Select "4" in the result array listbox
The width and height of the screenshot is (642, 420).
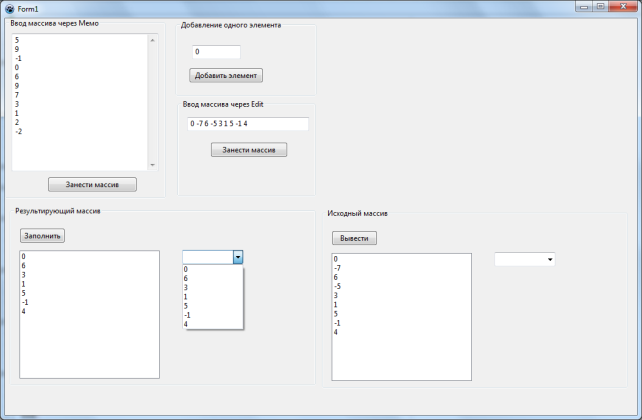click(x=89, y=311)
